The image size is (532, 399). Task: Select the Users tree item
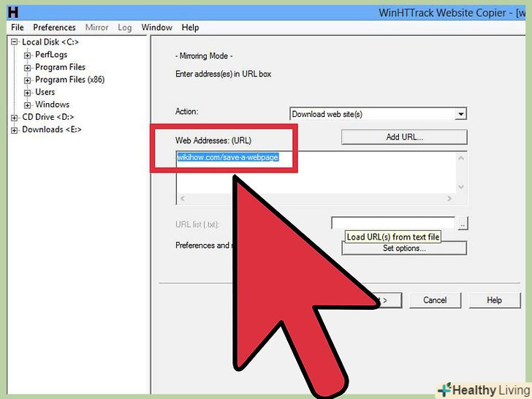pyautogui.click(x=45, y=92)
